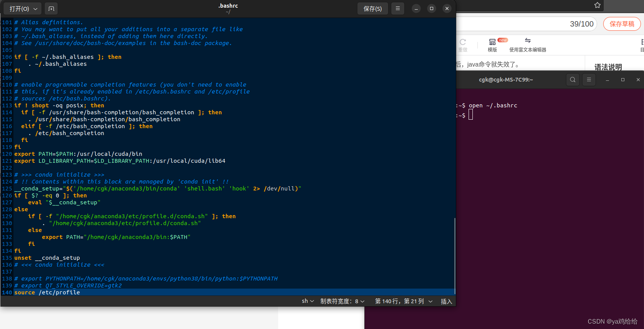The image size is (644, 329).
Task: Open the terminal hamburger menu
Action: (589, 80)
